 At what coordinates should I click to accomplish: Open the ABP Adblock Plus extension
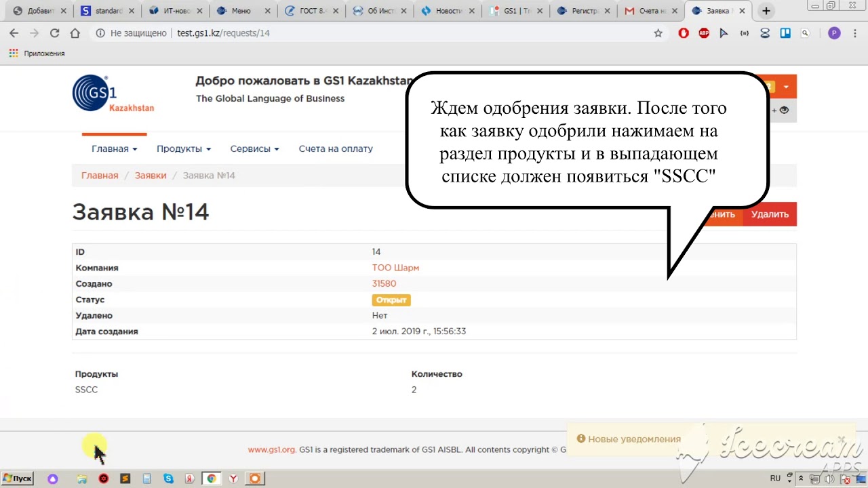704,33
